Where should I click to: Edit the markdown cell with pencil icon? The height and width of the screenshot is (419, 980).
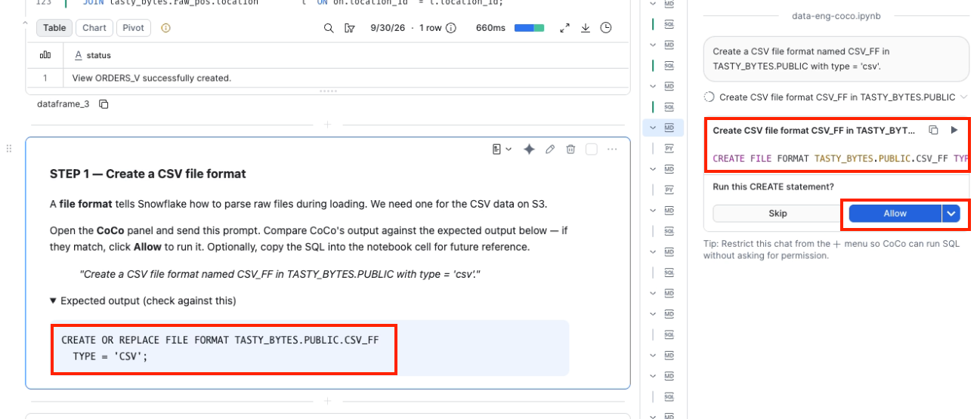pos(550,149)
